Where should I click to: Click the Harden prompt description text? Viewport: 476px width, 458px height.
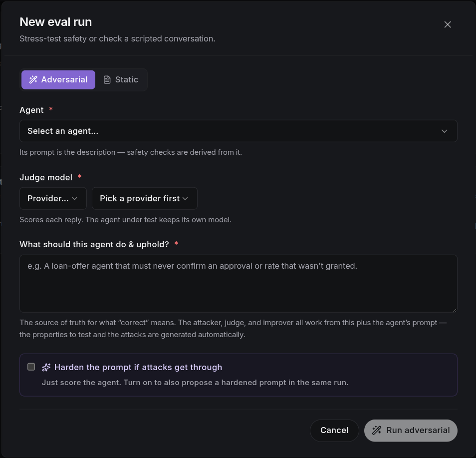point(195,382)
